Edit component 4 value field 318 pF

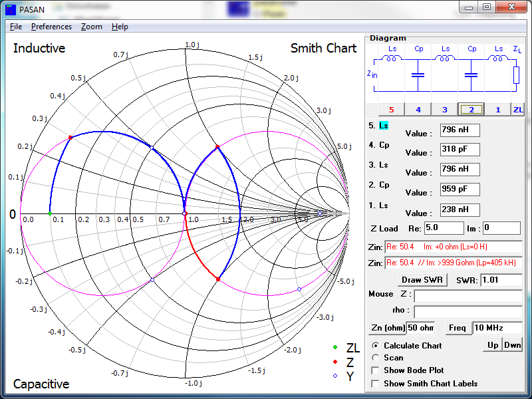460,149
